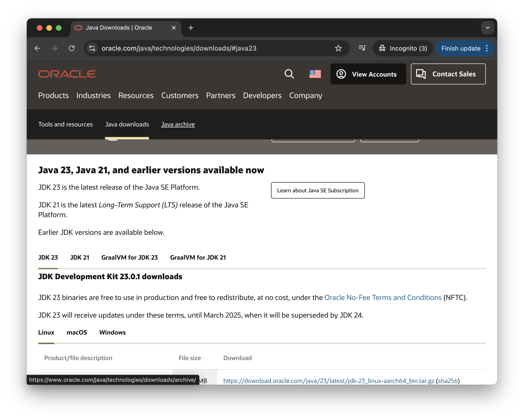This screenshot has width=524, height=420.
Task: Click the Oracle logo
Action: pyautogui.click(x=67, y=74)
